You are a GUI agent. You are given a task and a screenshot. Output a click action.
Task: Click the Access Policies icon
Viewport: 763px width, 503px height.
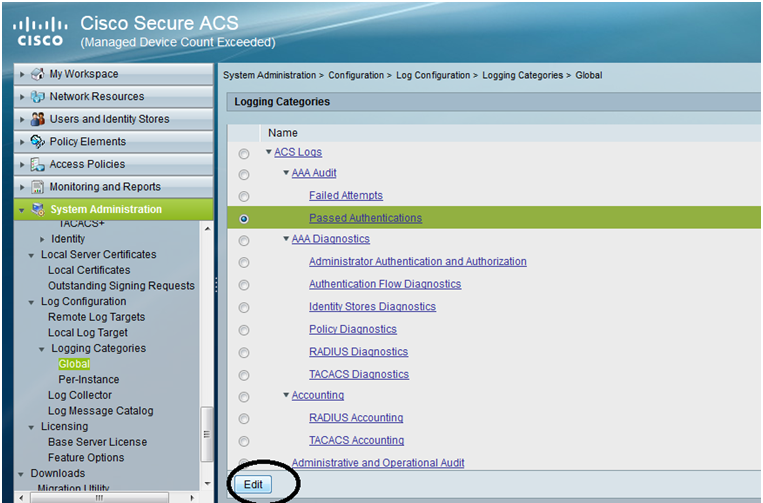pyautogui.click(x=37, y=164)
